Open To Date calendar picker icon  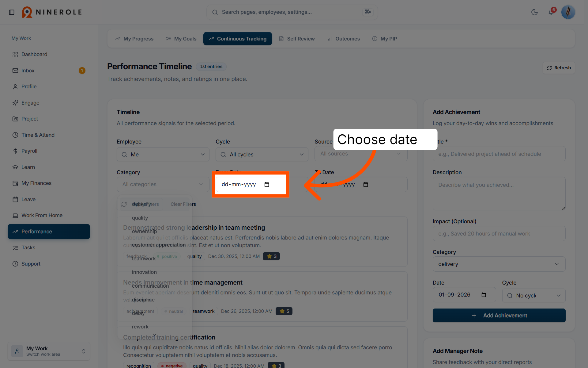pyautogui.click(x=366, y=184)
